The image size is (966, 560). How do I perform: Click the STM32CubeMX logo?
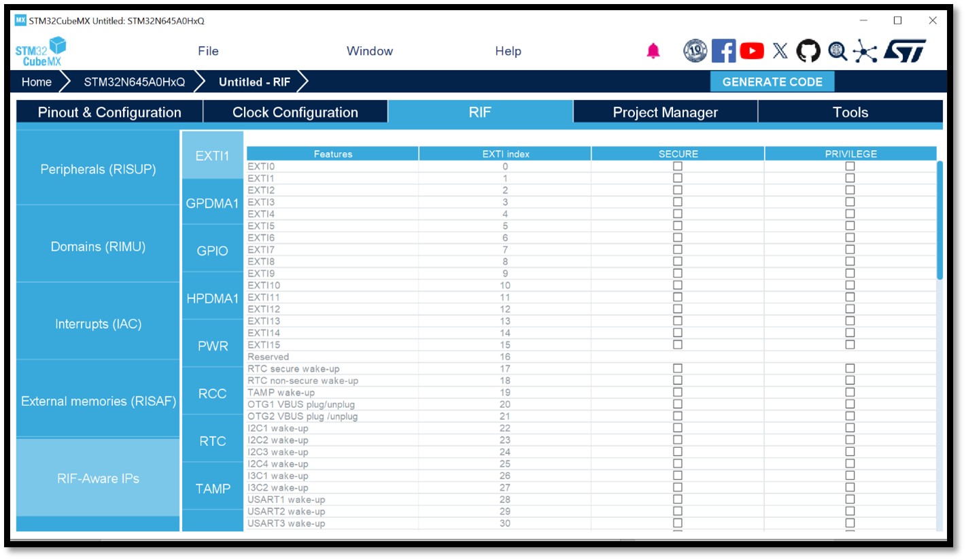pyautogui.click(x=41, y=52)
